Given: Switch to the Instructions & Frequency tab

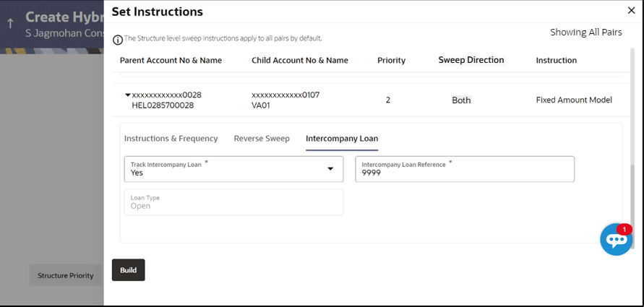Looking at the screenshot, I should [171, 139].
